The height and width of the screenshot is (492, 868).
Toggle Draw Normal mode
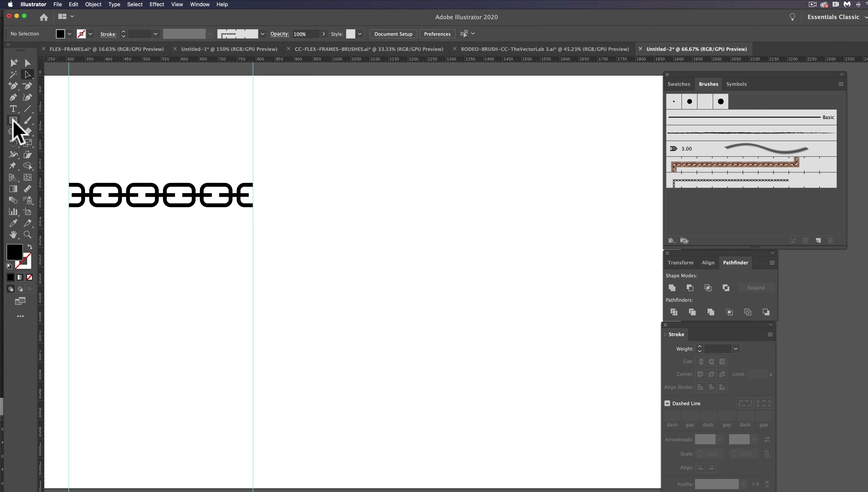tap(10, 289)
